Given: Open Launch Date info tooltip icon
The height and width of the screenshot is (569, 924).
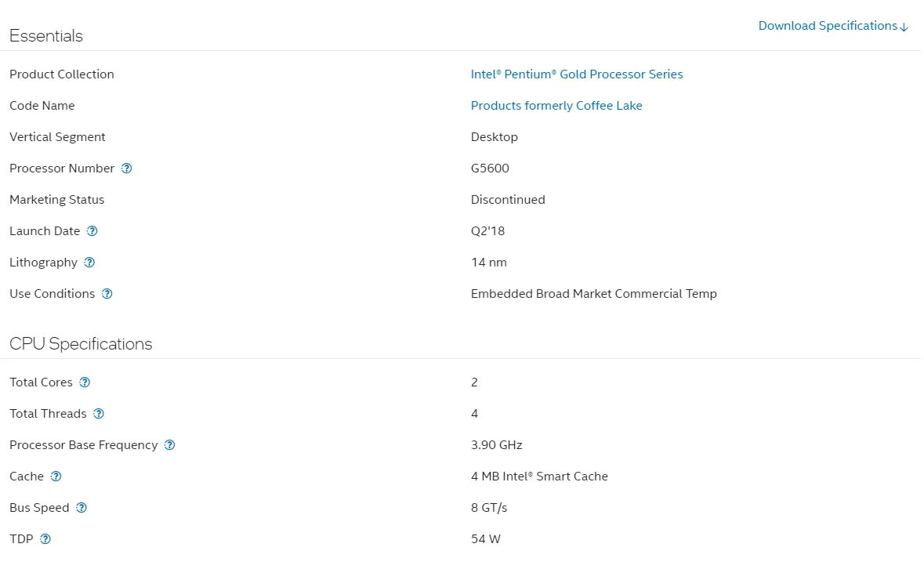Looking at the screenshot, I should pyautogui.click(x=92, y=231).
